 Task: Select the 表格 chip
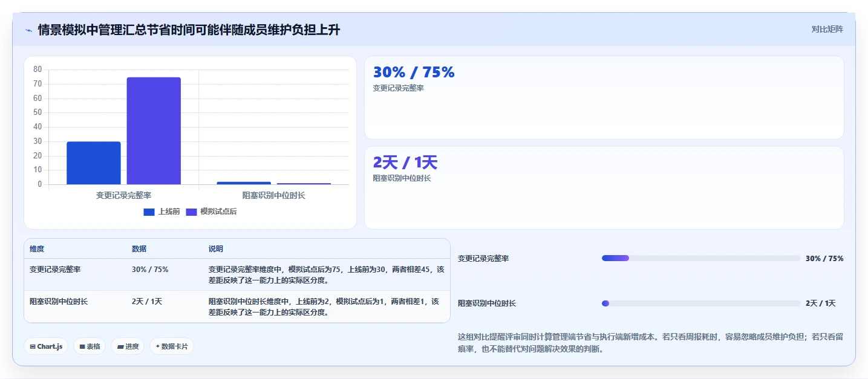click(90, 346)
